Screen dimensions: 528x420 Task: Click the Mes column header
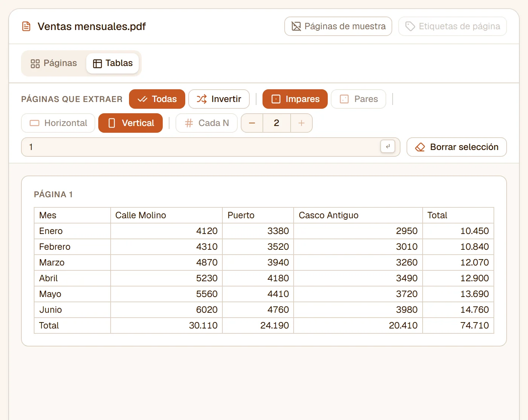[72, 215]
